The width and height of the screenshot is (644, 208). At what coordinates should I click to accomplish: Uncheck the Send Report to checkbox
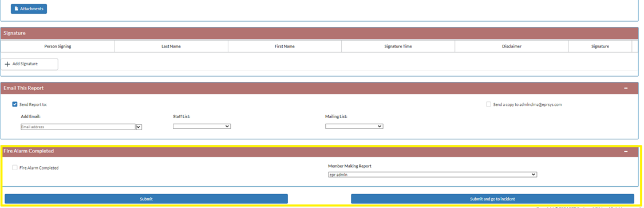pos(15,104)
